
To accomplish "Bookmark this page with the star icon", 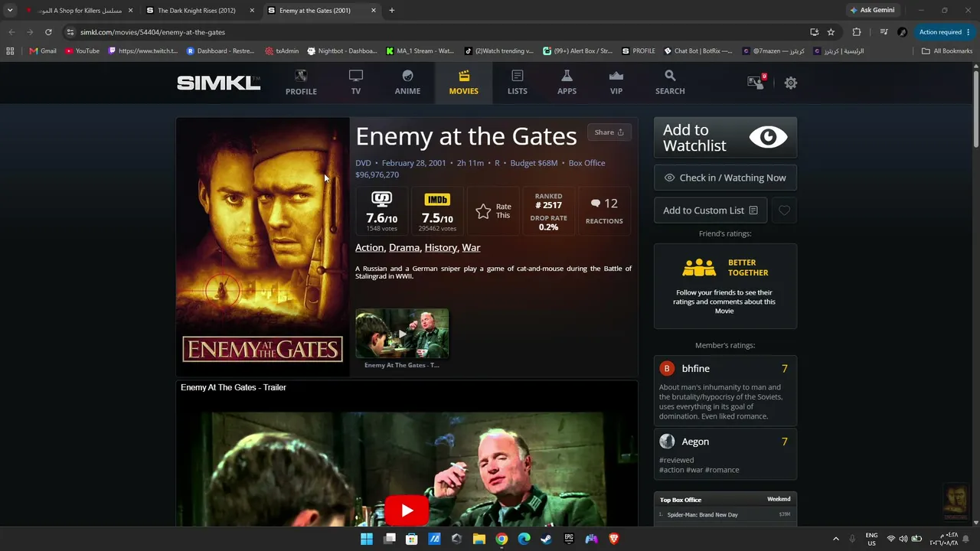I will click(831, 32).
